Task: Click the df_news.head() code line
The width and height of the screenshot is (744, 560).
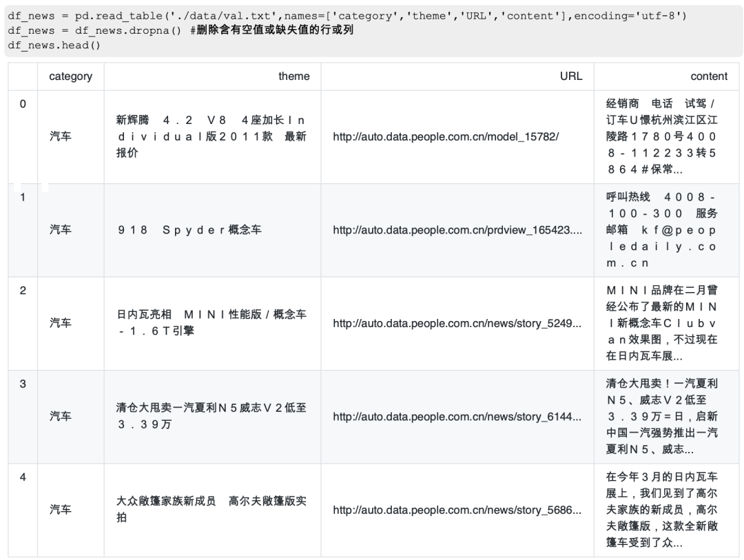Action: [x=54, y=45]
